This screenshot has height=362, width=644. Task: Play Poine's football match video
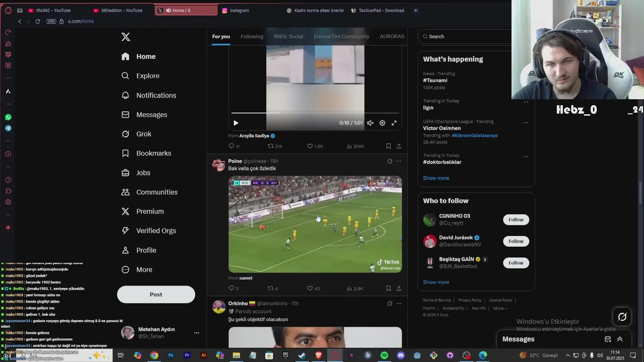(x=315, y=224)
